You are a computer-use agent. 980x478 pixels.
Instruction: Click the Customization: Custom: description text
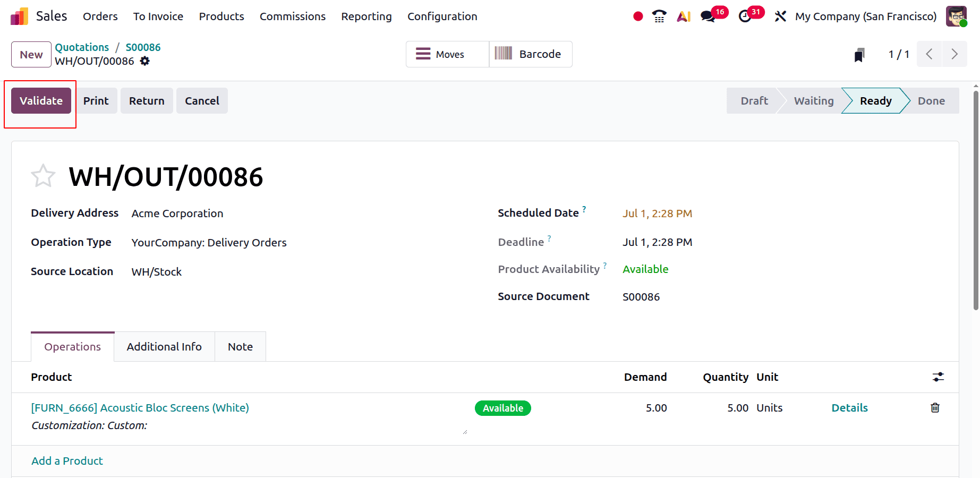(x=89, y=425)
